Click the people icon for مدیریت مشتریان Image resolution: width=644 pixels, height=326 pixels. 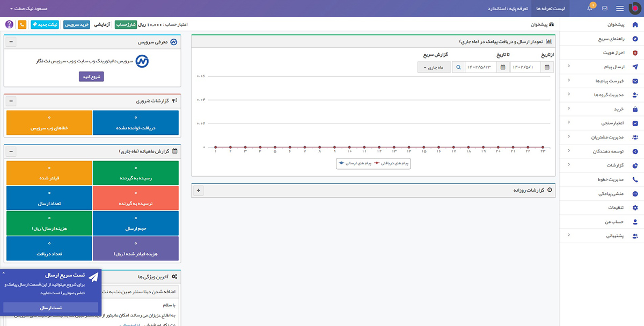(x=635, y=137)
